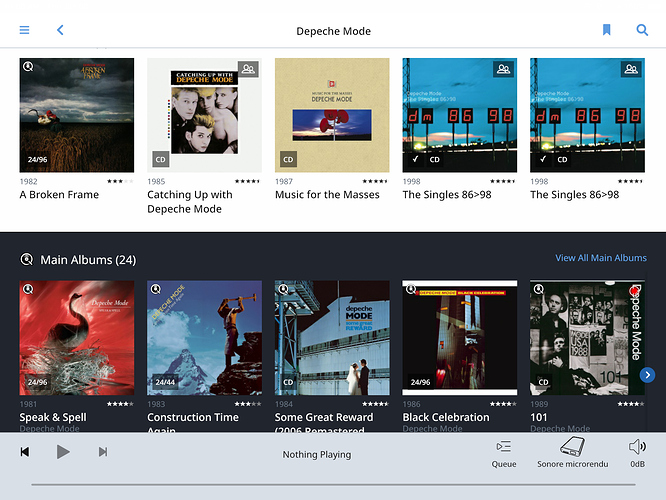Click star rating of Speak & Spell
The width and height of the screenshot is (666, 500).
(x=120, y=404)
